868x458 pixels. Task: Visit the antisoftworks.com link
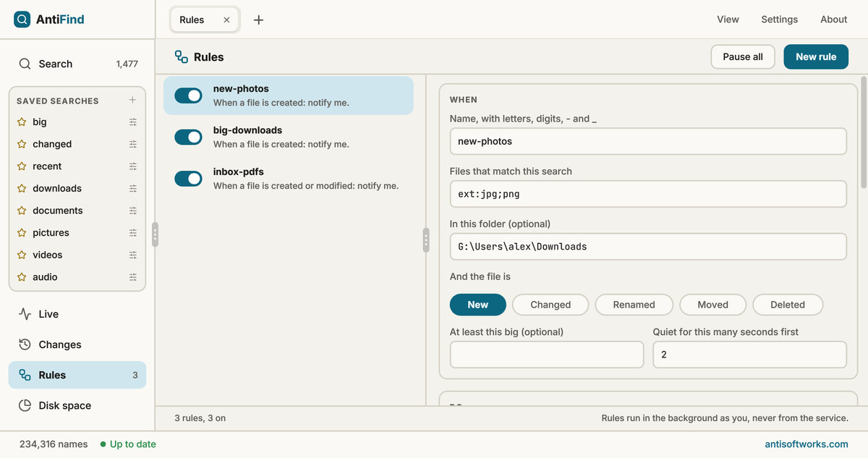point(807,444)
